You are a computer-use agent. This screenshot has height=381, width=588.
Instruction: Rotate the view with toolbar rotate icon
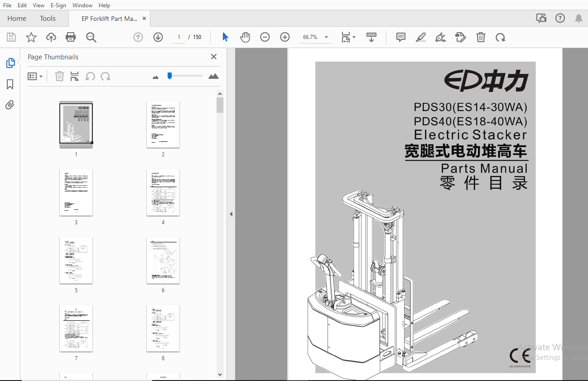(x=500, y=37)
